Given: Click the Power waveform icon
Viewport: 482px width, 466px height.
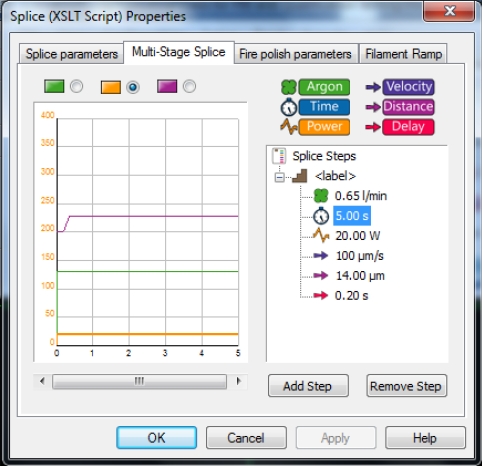Looking at the screenshot, I should tap(289, 127).
